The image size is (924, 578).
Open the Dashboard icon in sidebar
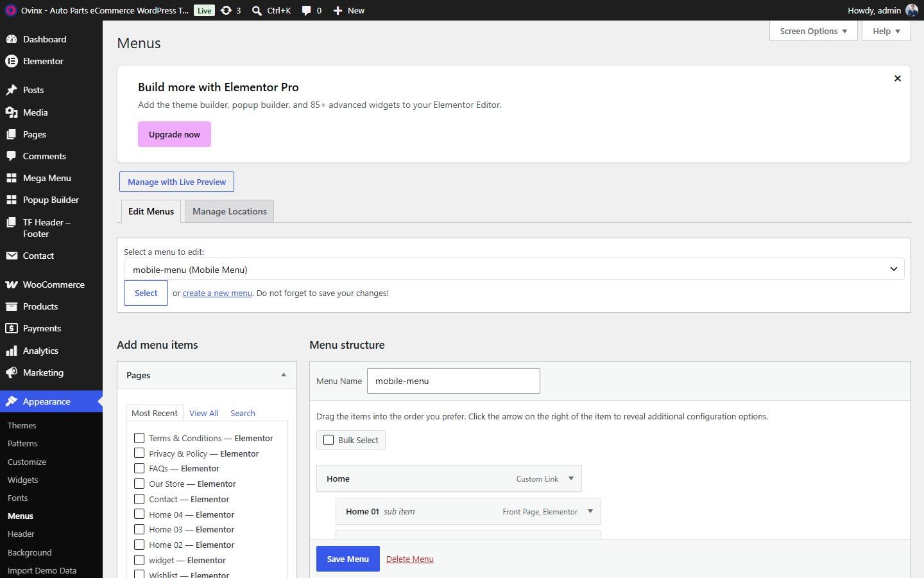point(11,39)
